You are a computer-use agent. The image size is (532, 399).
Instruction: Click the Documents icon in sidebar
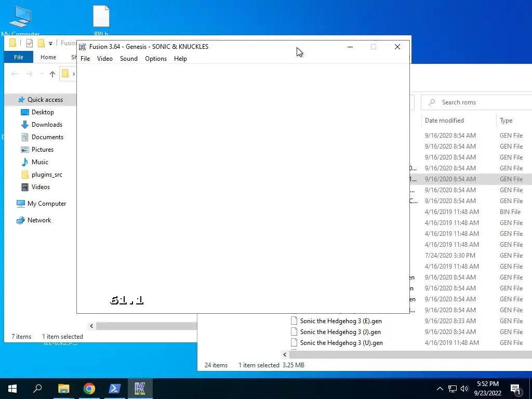click(25, 137)
